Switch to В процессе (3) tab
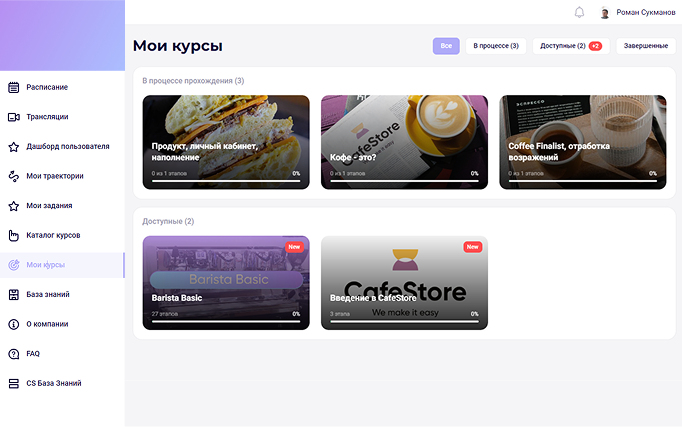 coord(496,46)
